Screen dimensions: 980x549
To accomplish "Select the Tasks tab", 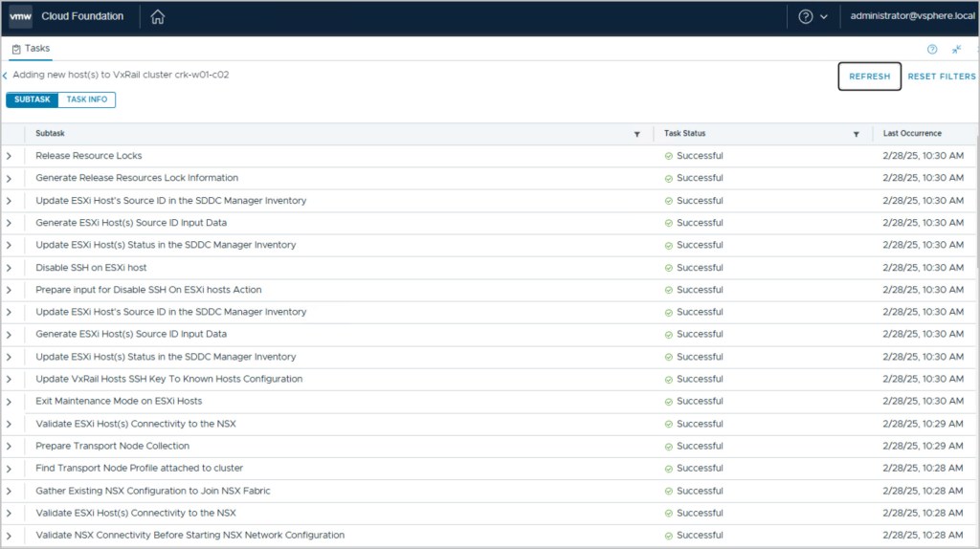I will (31, 49).
